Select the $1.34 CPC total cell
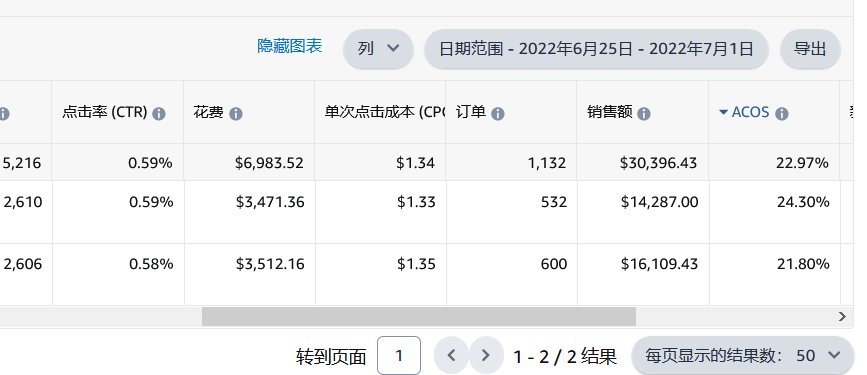This screenshot has height=375, width=867. (x=380, y=163)
